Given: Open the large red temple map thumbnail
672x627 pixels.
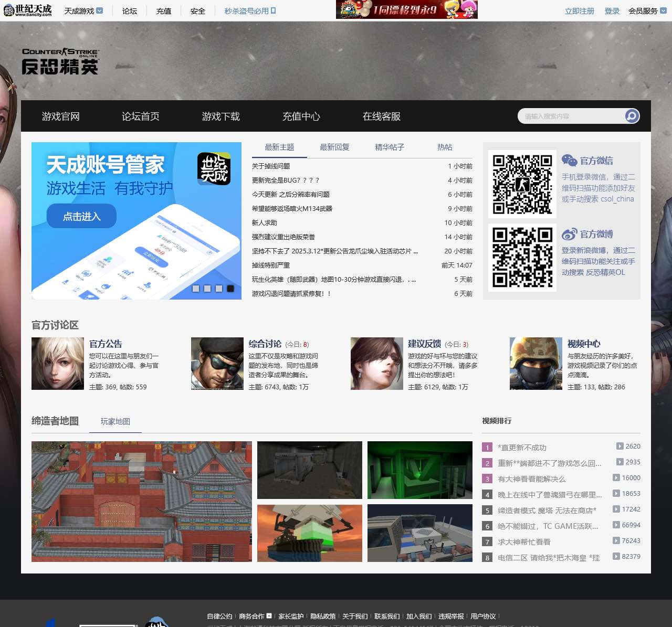Looking at the screenshot, I should [x=142, y=502].
